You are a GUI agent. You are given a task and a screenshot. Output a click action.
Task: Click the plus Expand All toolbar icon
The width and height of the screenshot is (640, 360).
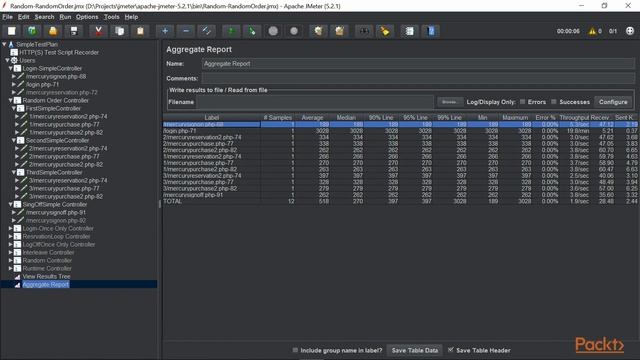pos(165,31)
